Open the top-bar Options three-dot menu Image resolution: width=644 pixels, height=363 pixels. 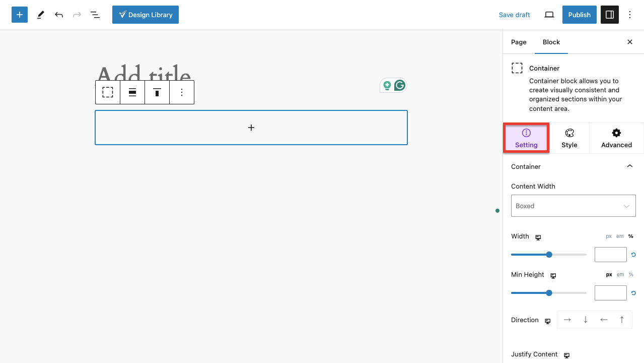point(630,15)
